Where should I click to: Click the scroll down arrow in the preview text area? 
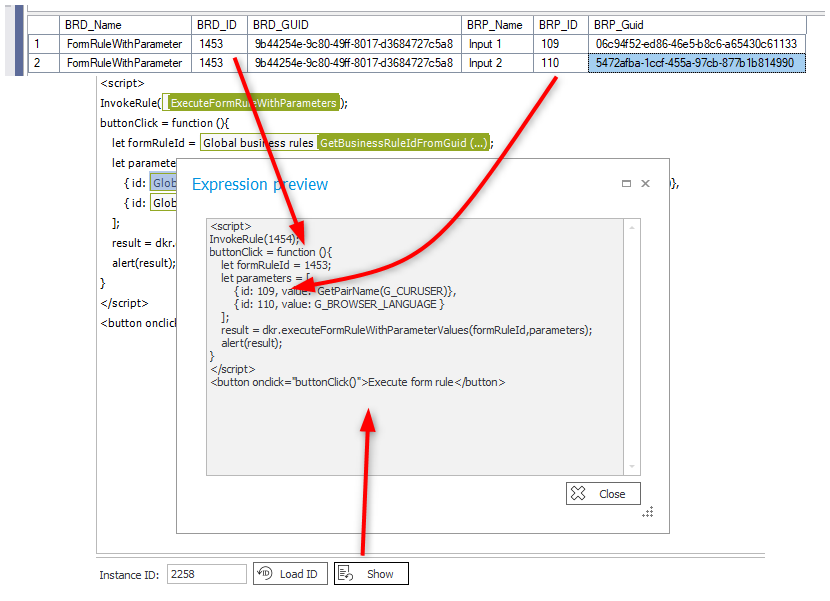click(x=631, y=467)
